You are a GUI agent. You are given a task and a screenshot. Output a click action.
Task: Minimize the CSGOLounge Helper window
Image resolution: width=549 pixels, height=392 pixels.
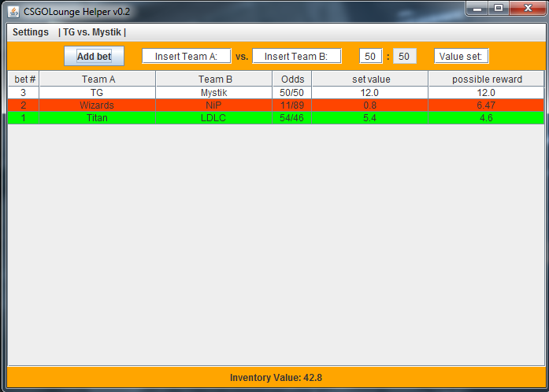tap(477, 9)
